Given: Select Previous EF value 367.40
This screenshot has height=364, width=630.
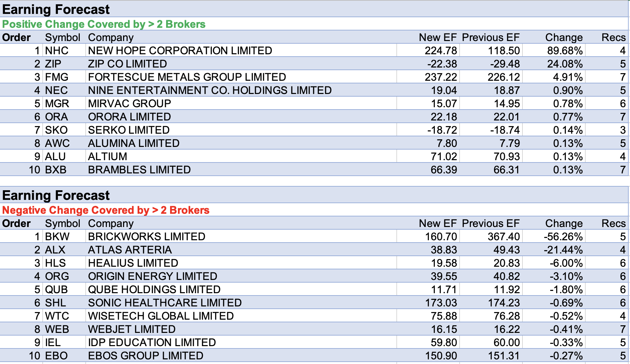Looking at the screenshot, I should point(504,237).
